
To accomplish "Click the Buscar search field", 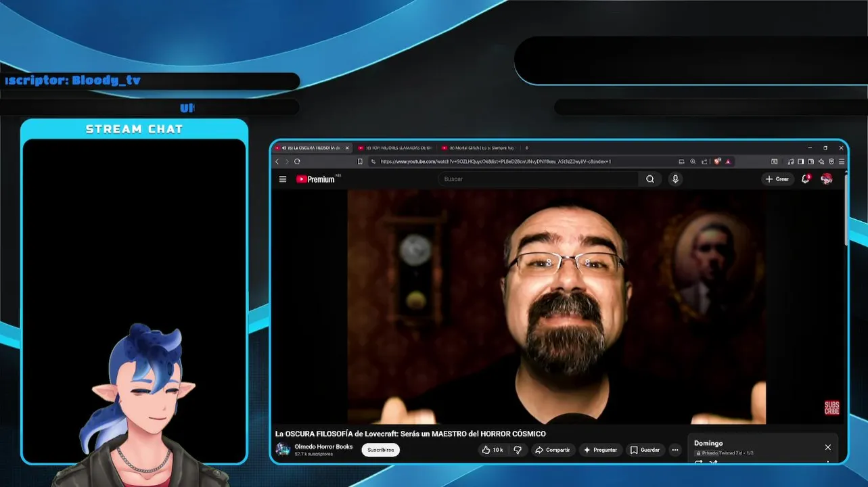I will (538, 179).
